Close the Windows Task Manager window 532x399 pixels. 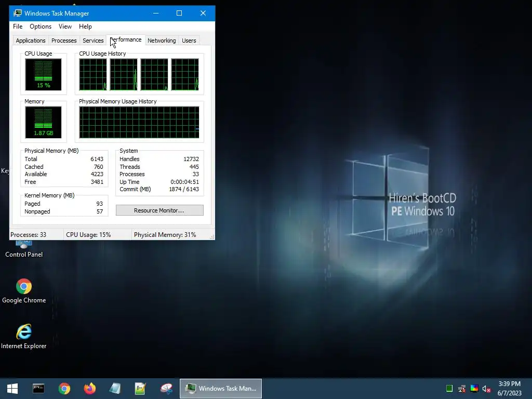tap(203, 13)
